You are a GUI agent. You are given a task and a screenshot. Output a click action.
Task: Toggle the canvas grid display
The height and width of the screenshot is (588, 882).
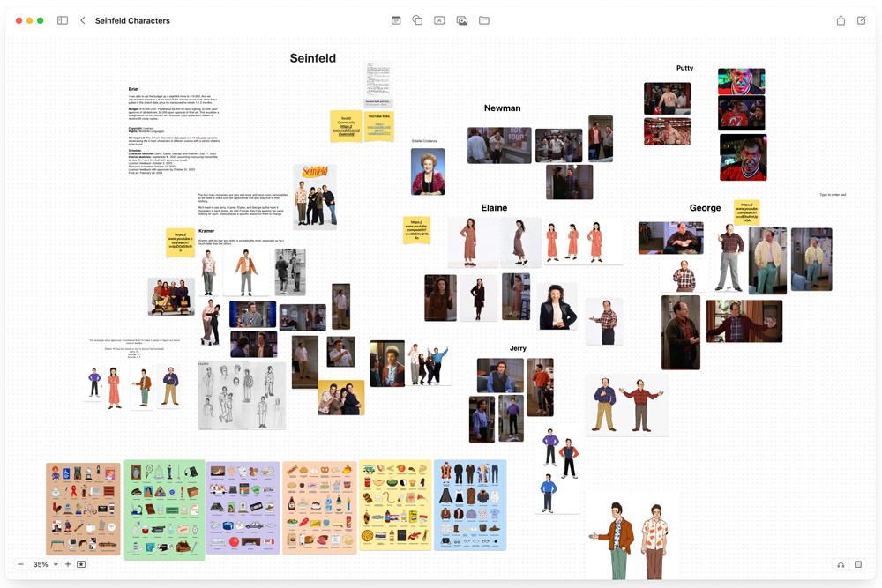pyautogui.click(x=858, y=564)
